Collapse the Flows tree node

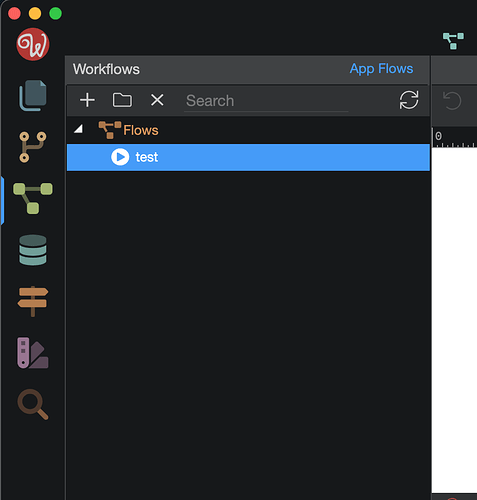tap(78, 129)
